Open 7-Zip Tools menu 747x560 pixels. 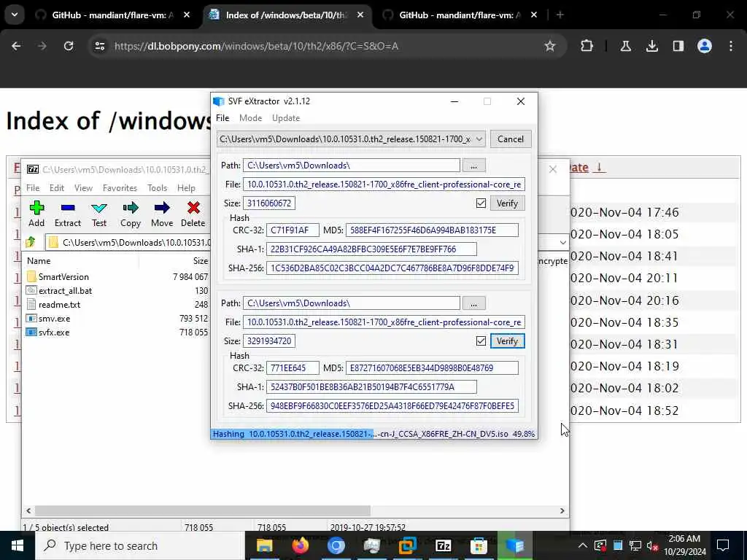158,187
